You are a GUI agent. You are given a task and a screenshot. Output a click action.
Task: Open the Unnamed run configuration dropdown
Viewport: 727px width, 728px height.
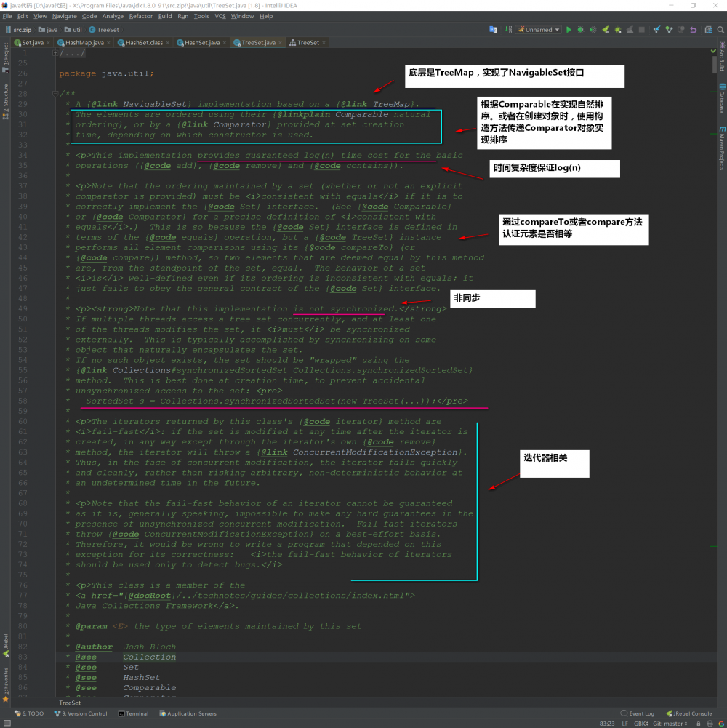coord(539,30)
